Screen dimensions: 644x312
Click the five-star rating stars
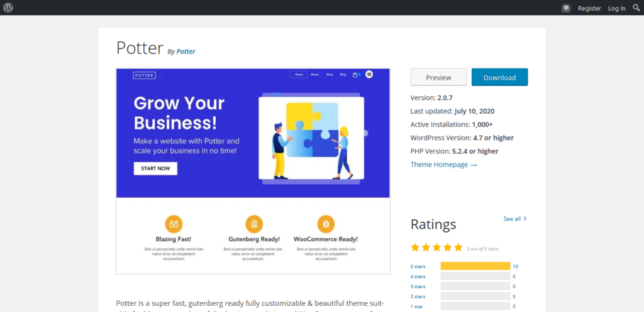436,247
